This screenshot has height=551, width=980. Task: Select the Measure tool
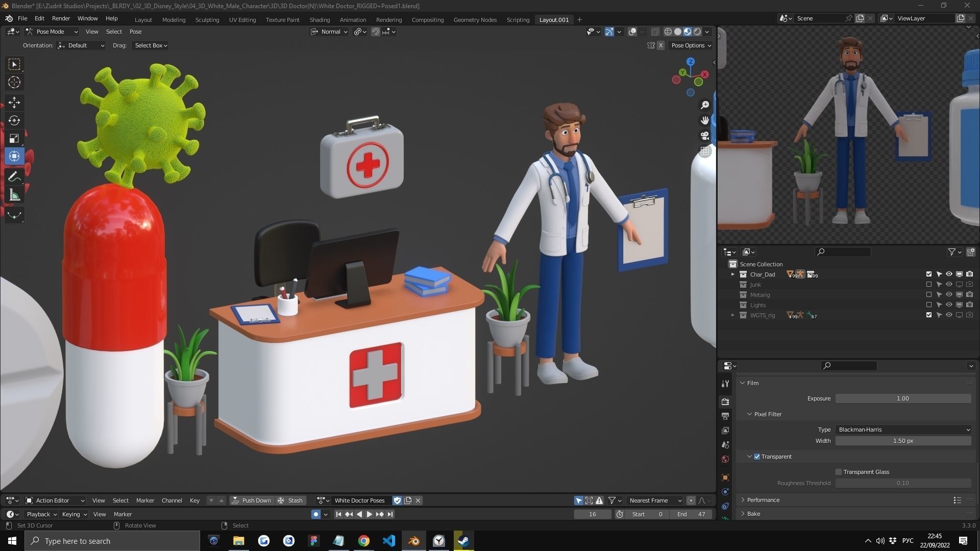pyautogui.click(x=14, y=195)
